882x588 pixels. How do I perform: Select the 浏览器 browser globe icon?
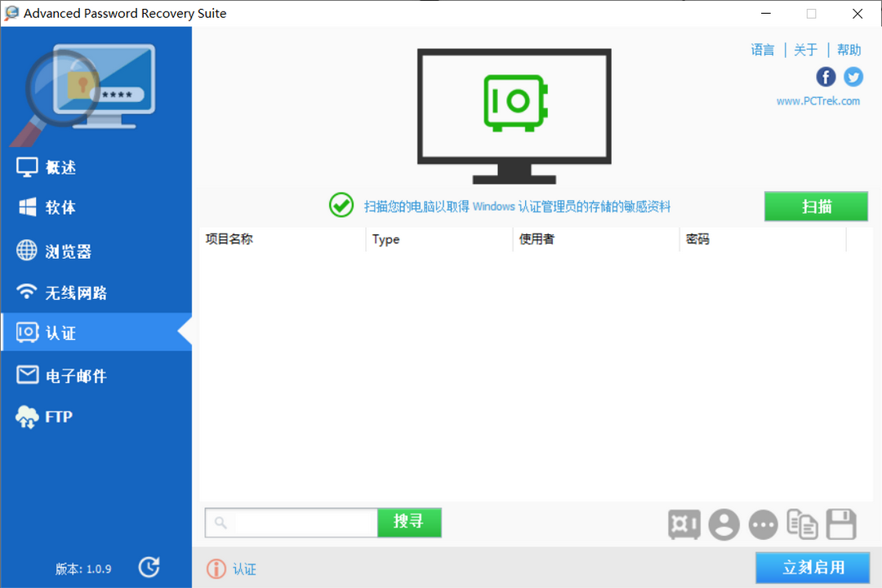pos(27,251)
